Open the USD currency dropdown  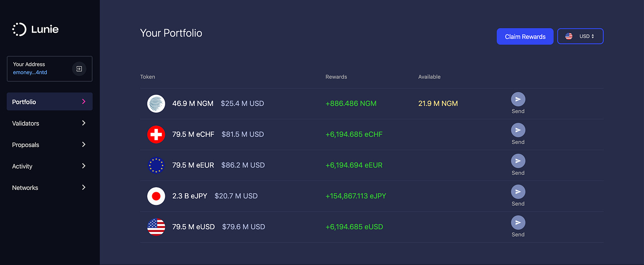(x=580, y=36)
